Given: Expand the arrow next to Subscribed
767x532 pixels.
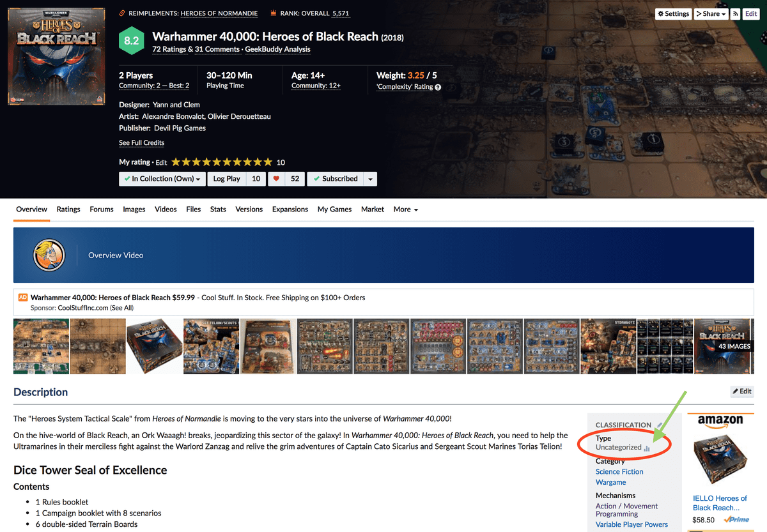Looking at the screenshot, I should [370, 179].
